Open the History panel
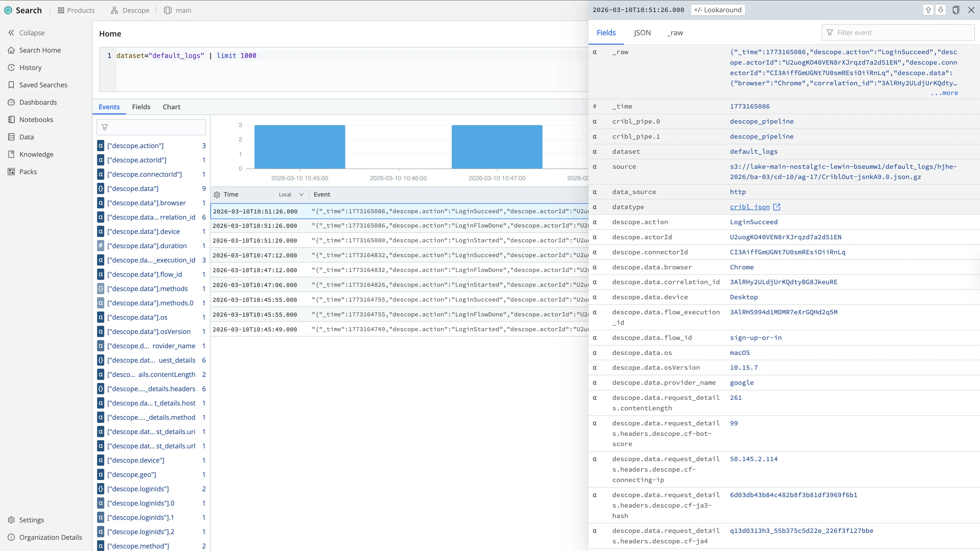This screenshot has width=980, height=551. 30,67
